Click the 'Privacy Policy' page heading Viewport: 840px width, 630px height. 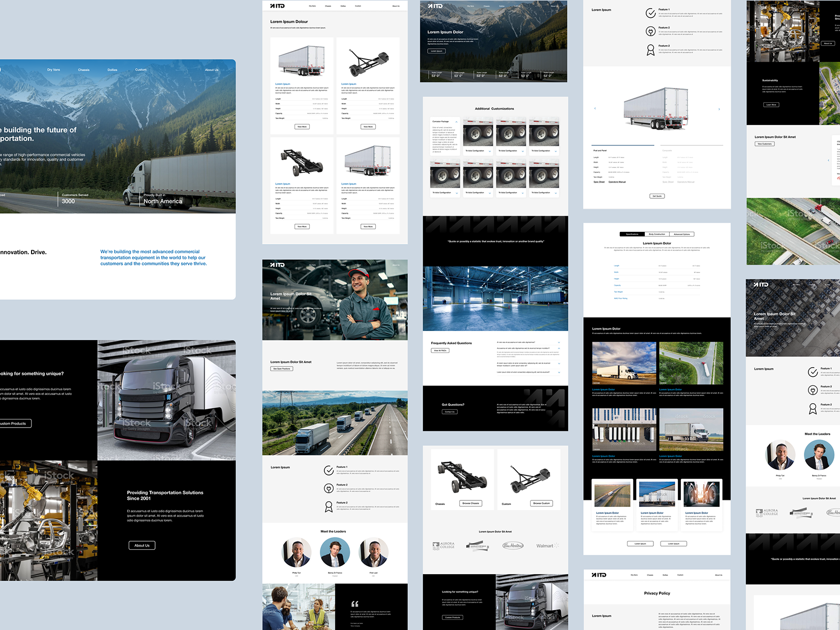657,593
